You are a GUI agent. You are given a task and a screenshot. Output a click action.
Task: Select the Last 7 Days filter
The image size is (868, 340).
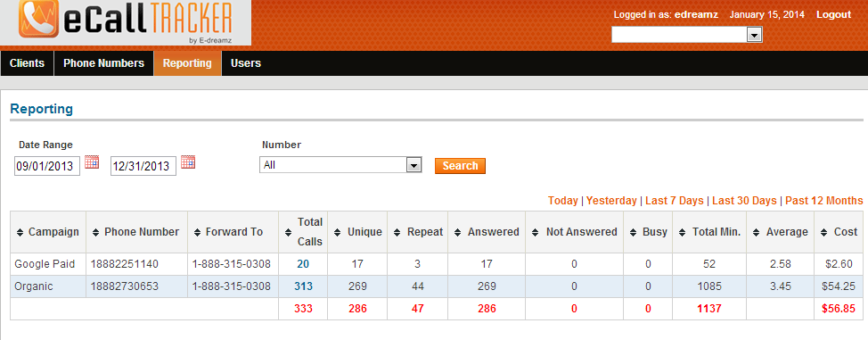pyautogui.click(x=675, y=201)
